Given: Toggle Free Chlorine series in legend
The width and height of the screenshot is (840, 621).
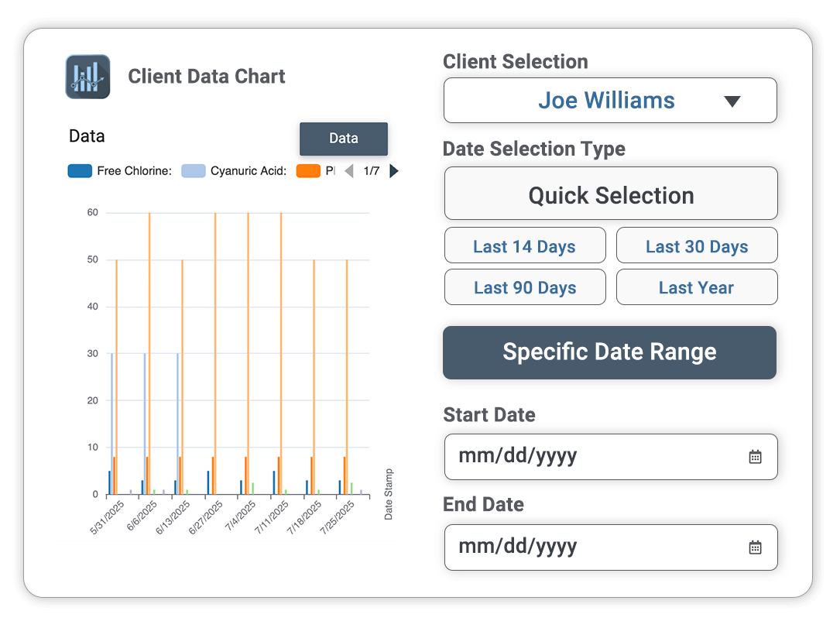Looking at the screenshot, I should click(120, 171).
